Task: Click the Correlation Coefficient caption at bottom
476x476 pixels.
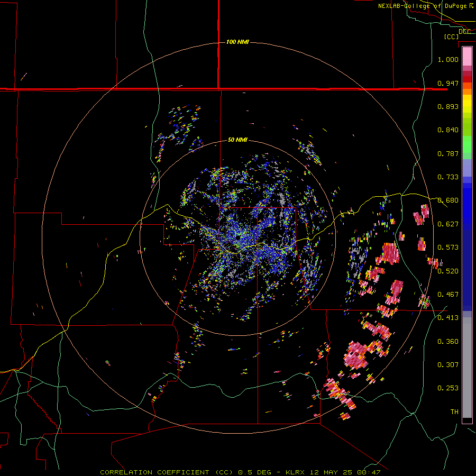Action: 240,472
